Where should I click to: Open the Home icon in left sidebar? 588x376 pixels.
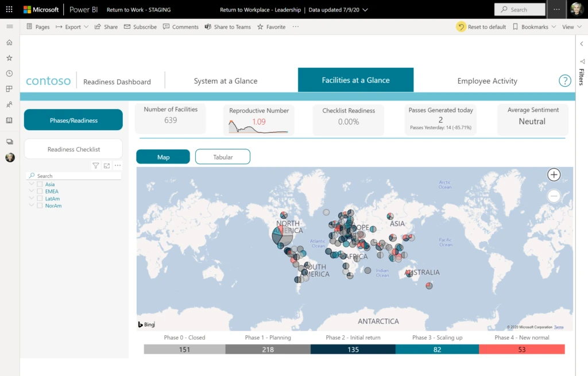(x=9, y=42)
